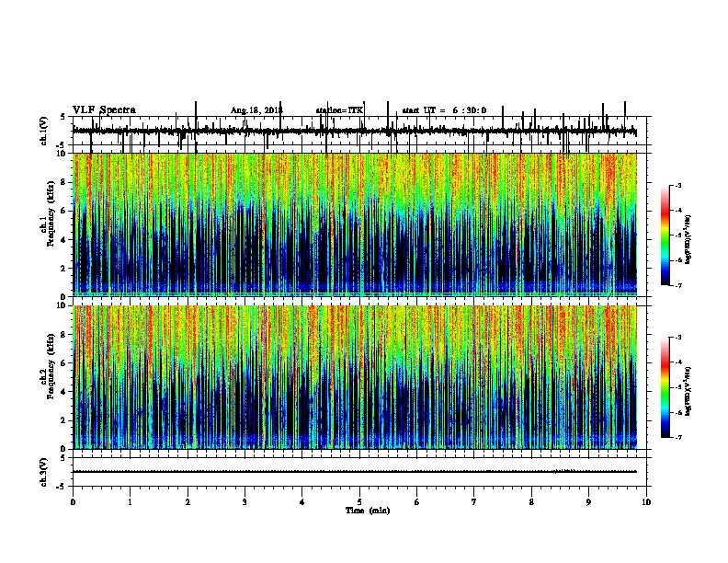This screenshot has height=563, width=728.
Task: Click the ch.1 color bar log(PSD) title
Action: [688, 240]
